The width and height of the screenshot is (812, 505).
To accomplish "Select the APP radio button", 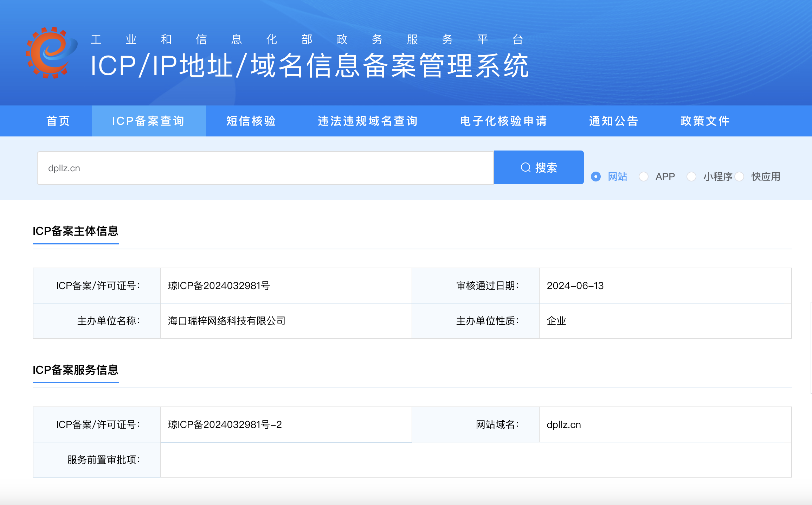I will (x=644, y=177).
